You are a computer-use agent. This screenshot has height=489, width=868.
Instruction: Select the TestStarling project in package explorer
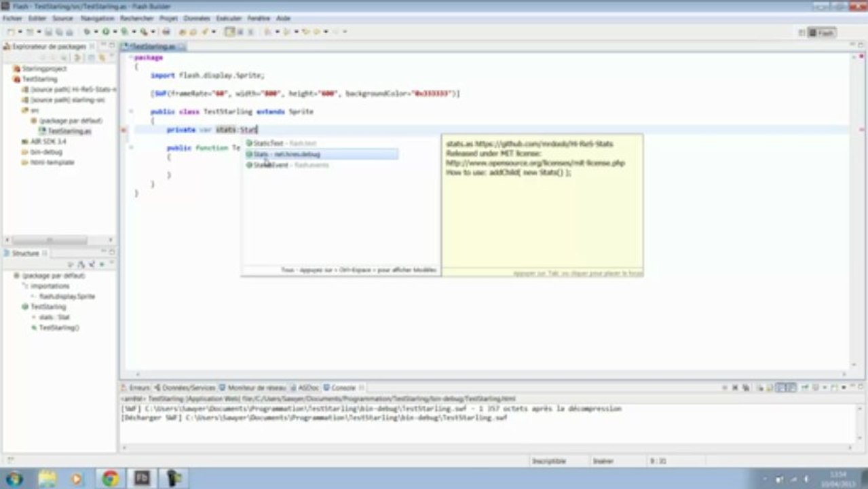[x=36, y=79]
